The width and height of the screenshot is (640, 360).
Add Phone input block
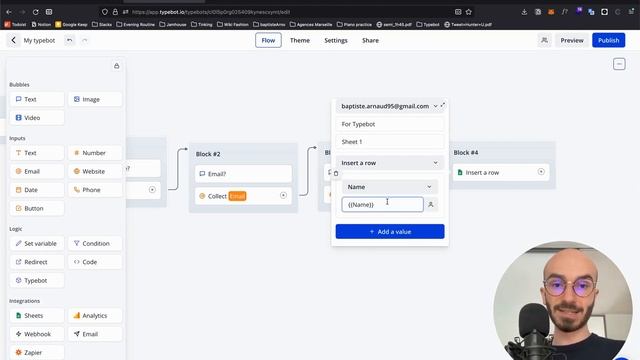coord(95,190)
